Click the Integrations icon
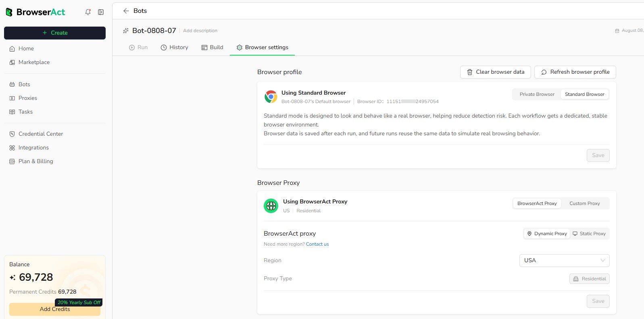The width and height of the screenshot is (644, 319). pos(12,148)
